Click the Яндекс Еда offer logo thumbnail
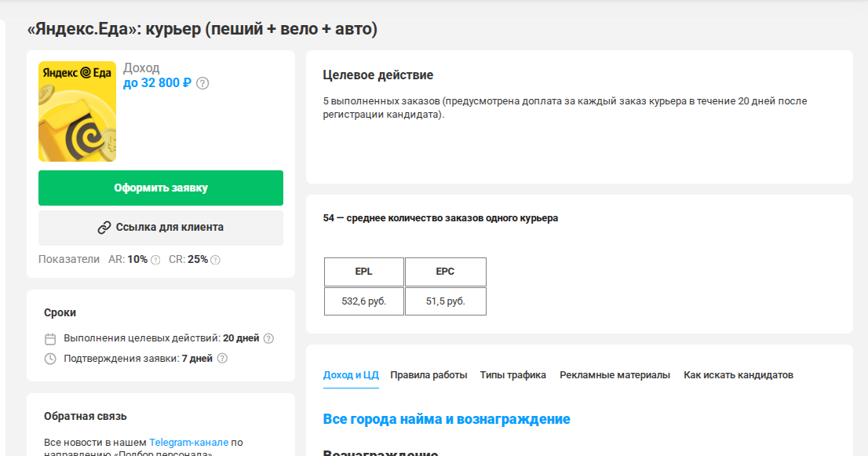Image resolution: width=868 pixels, height=456 pixels. [x=77, y=111]
